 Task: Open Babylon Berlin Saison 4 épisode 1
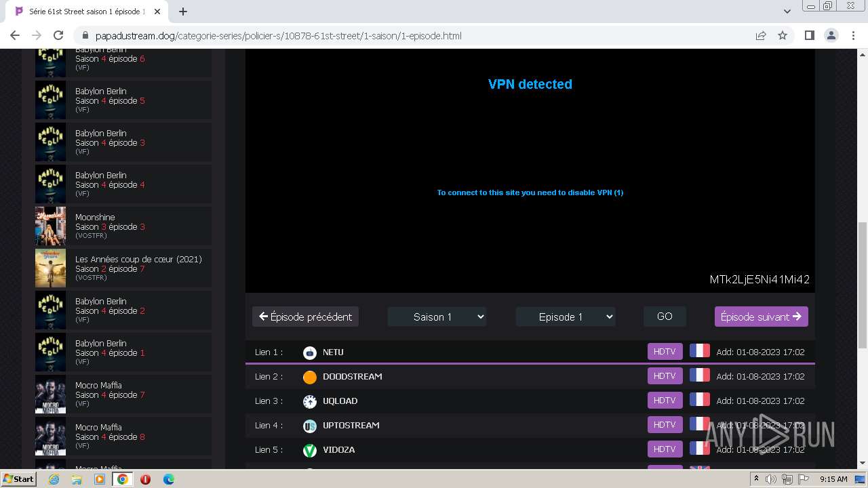(123, 352)
